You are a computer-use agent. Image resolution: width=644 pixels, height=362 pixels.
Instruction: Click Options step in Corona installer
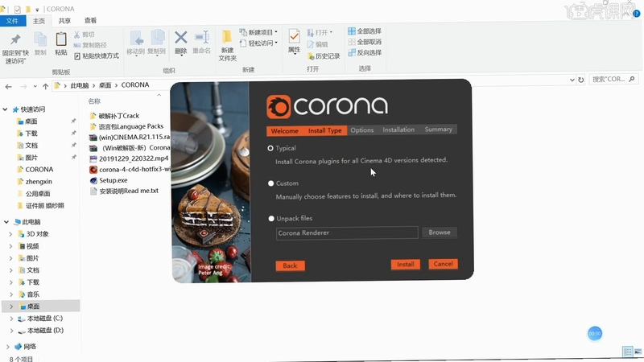pyautogui.click(x=361, y=130)
